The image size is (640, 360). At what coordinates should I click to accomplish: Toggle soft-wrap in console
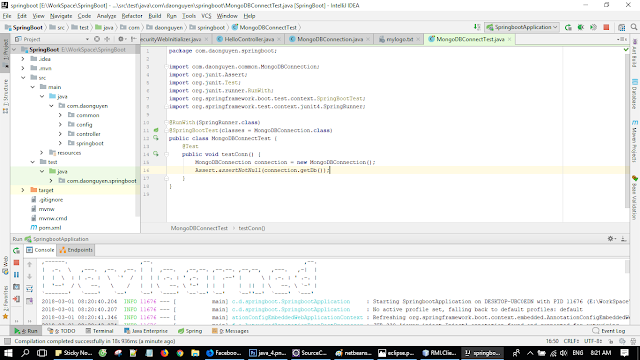pos(29,289)
